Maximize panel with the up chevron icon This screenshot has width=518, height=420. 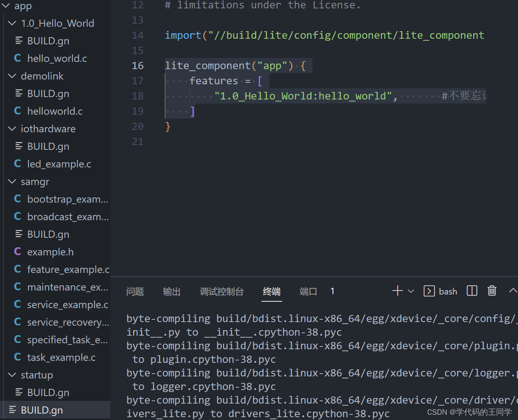(513, 291)
